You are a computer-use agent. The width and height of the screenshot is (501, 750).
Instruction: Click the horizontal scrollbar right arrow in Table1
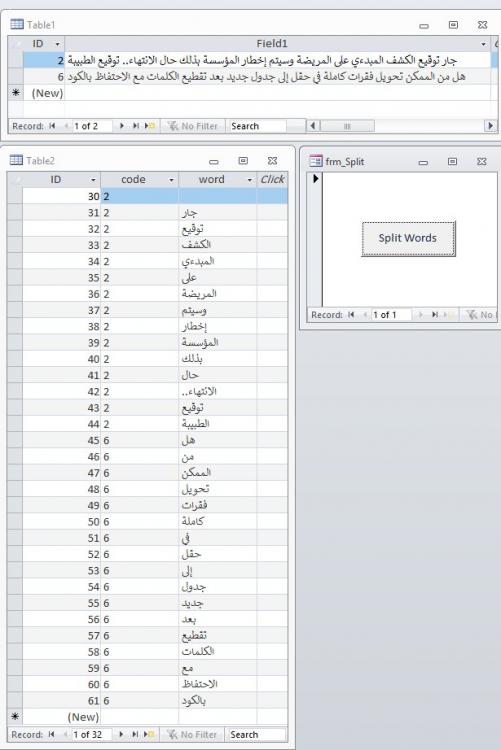click(490, 126)
